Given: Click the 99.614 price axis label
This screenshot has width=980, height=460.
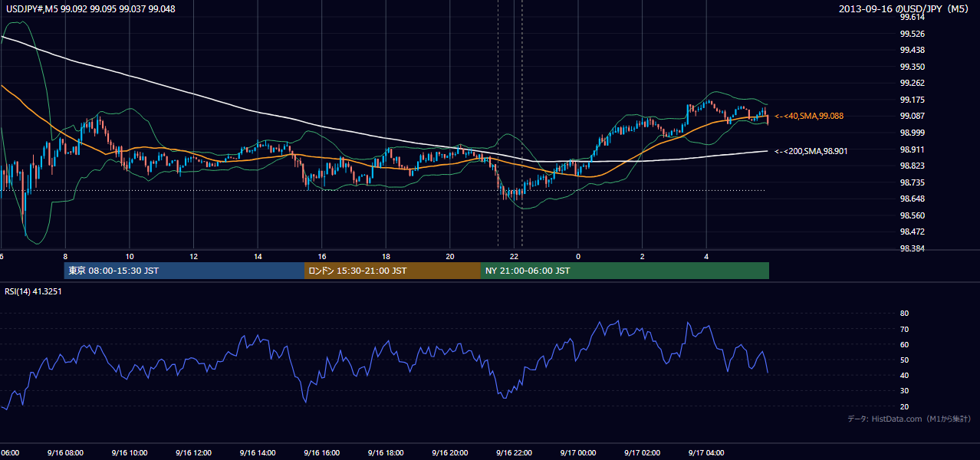Looking at the screenshot, I should tap(912, 18).
